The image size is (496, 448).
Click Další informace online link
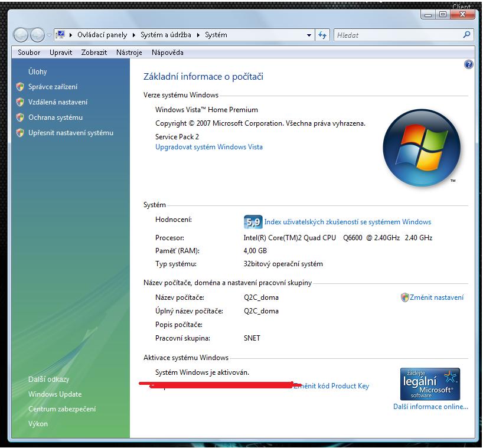point(430,407)
